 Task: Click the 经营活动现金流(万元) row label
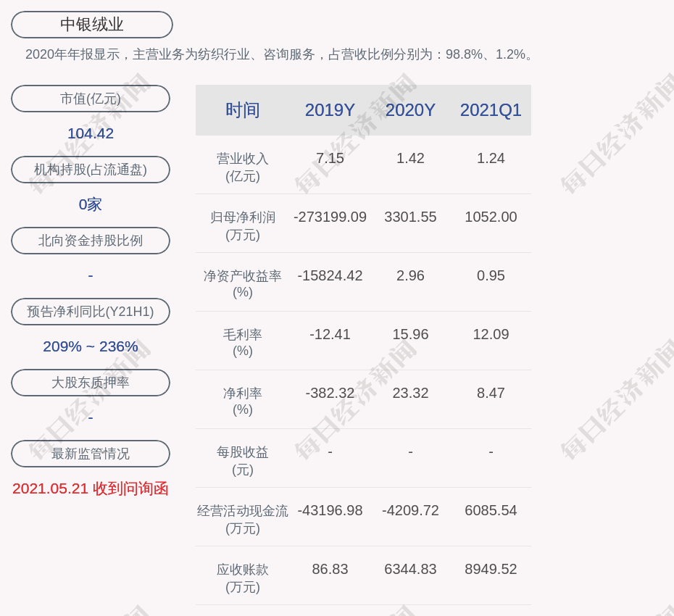243,520
